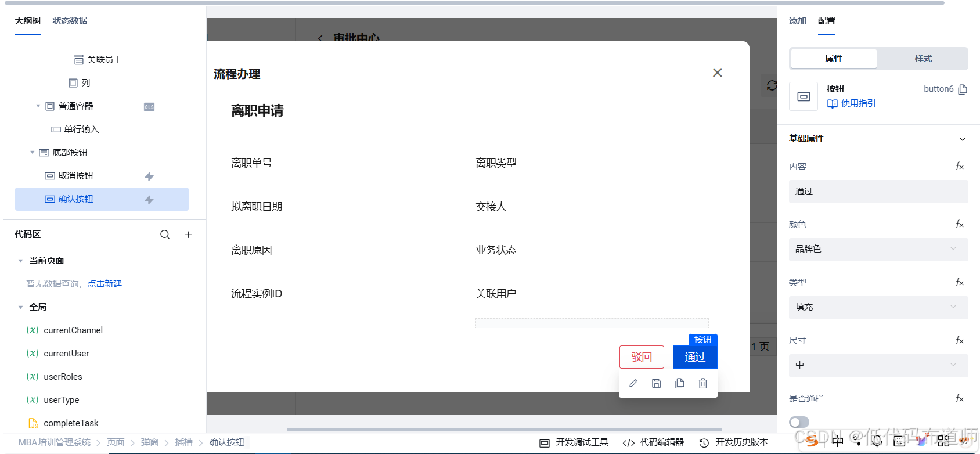This screenshot has width=980, height=454.
Task: Click the CLS badge on 普通容器
Action: (149, 107)
